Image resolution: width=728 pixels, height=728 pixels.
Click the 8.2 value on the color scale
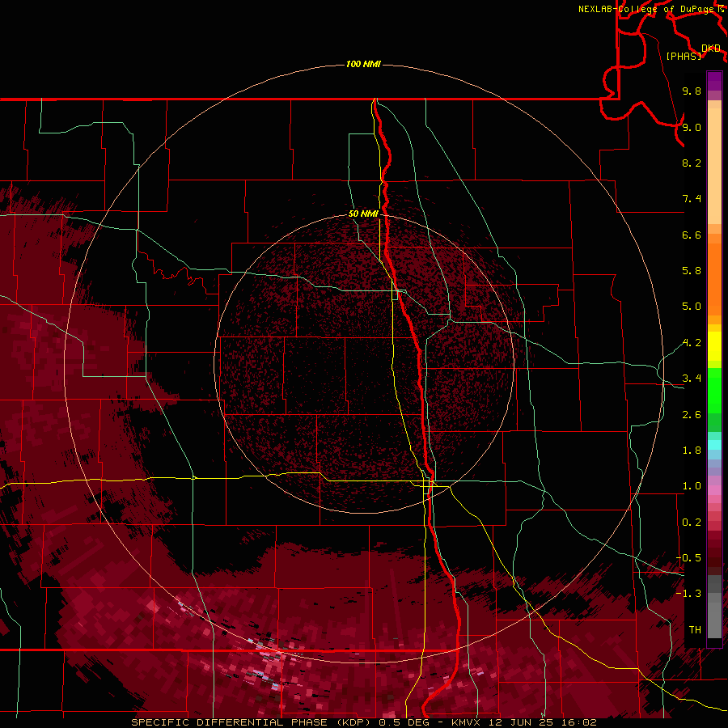coord(692,163)
